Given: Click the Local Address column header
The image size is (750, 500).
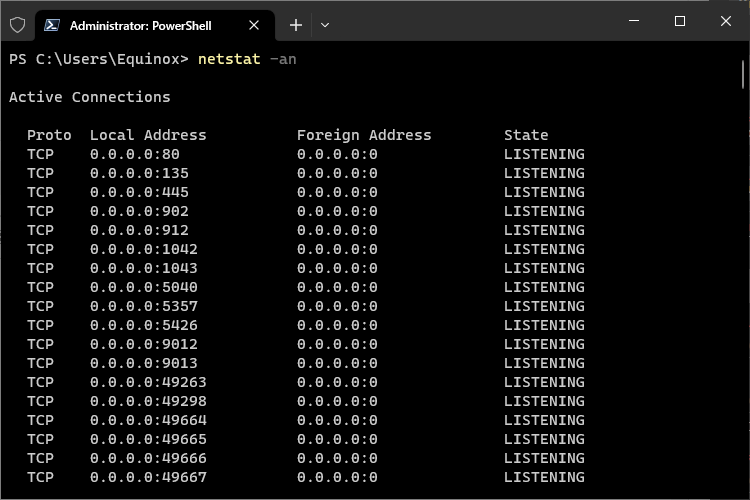Looking at the screenshot, I should pos(148,135).
